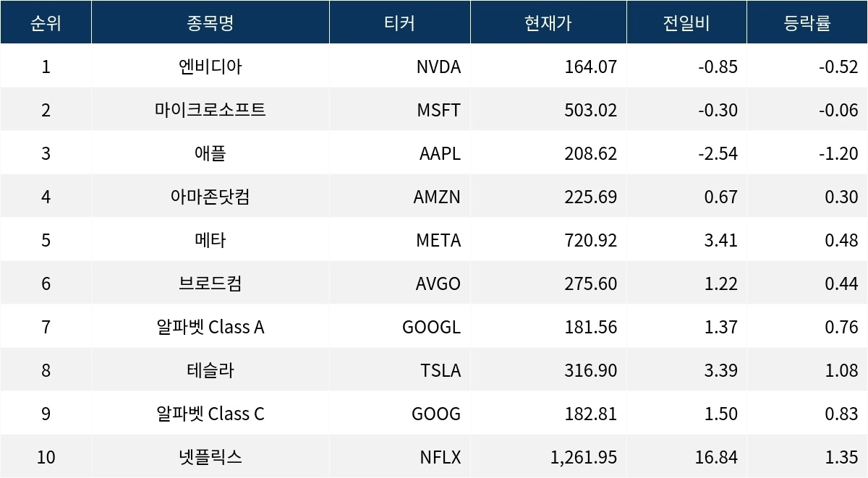Select the GOOGL ticker symbol
Viewport: 868px width, 478px height.
click(431, 327)
